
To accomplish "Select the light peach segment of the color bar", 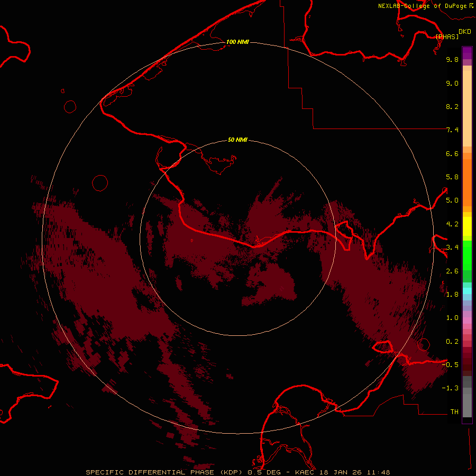I will (x=467, y=108).
